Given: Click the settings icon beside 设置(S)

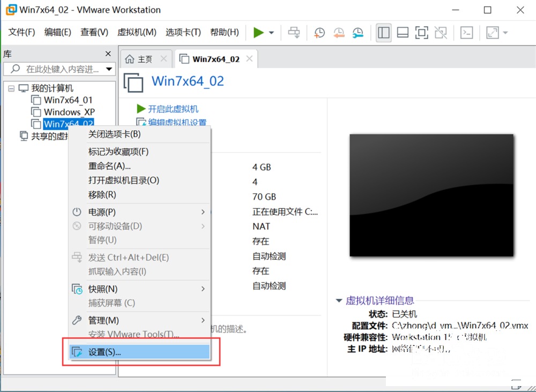Looking at the screenshot, I should [77, 352].
